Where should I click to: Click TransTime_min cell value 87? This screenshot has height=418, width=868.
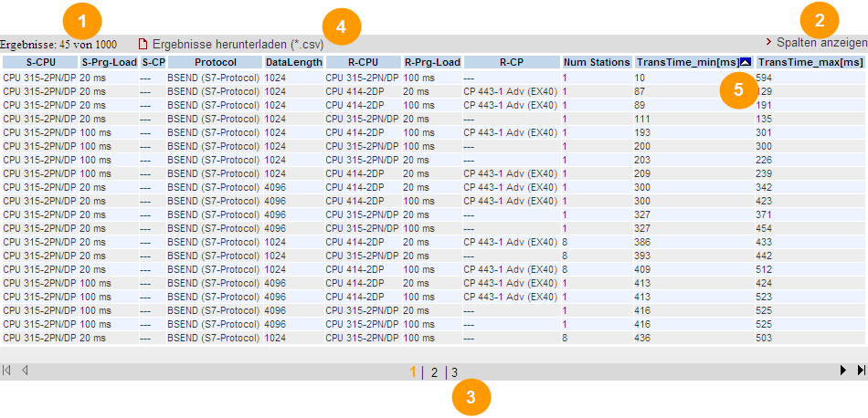point(640,91)
